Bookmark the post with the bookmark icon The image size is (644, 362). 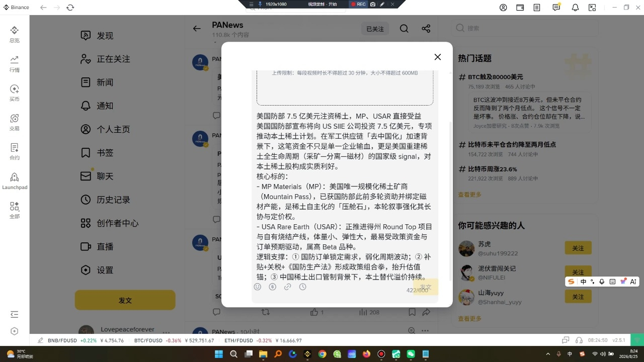pos(412,312)
